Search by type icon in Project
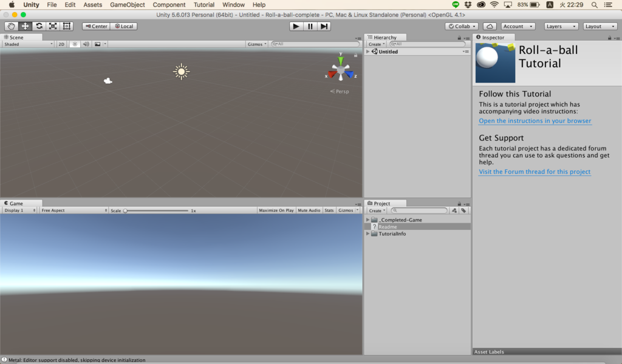The width and height of the screenshot is (622, 364). [454, 211]
